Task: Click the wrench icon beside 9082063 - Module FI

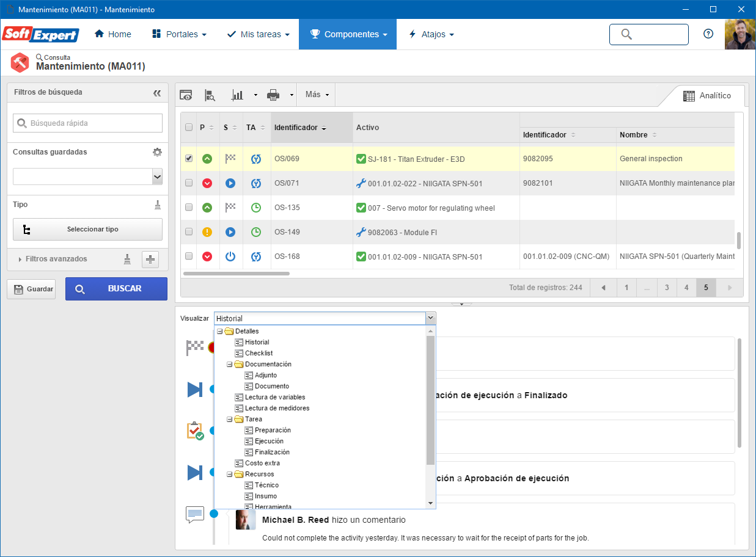Action: point(361,232)
